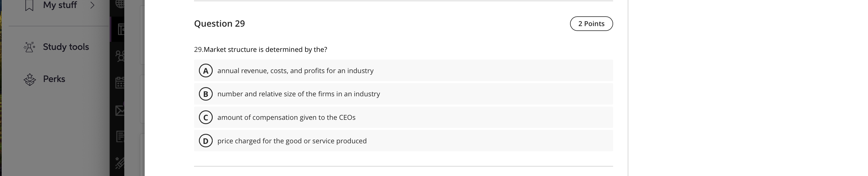This screenshot has width=868, height=176.
Task: Expand the My stuff chevron arrow
Action: pyautogui.click(x=92, y=5)
